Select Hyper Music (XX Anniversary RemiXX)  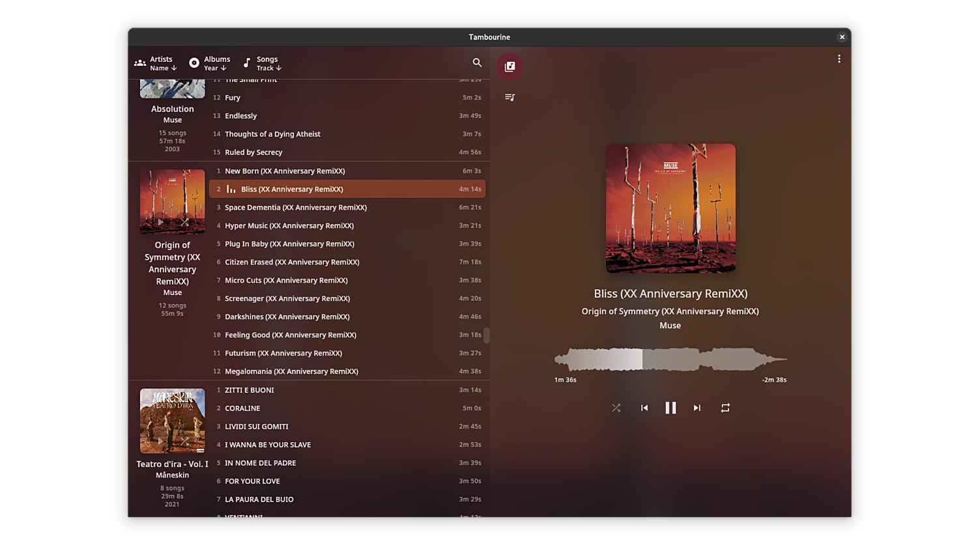tap(347, 225)
